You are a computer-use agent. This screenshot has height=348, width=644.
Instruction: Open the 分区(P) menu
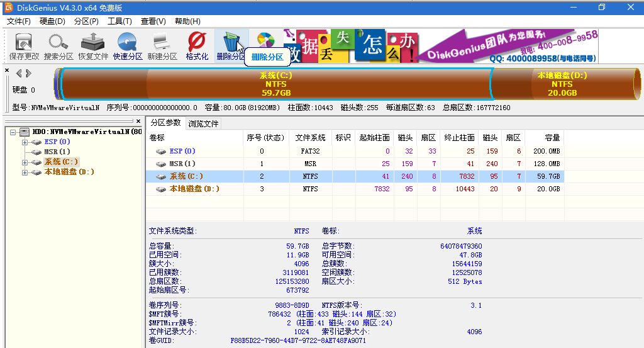coord(86,21)
